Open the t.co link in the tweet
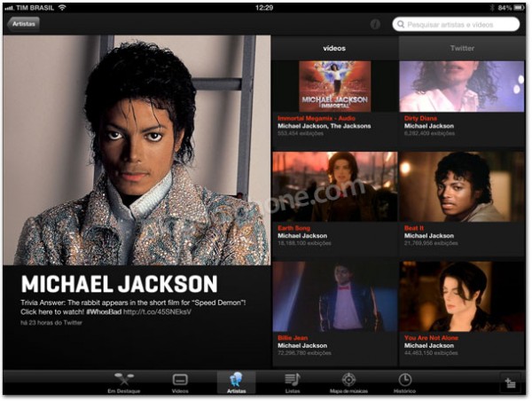This screenshot has height=401, width=532. [157, 312]
